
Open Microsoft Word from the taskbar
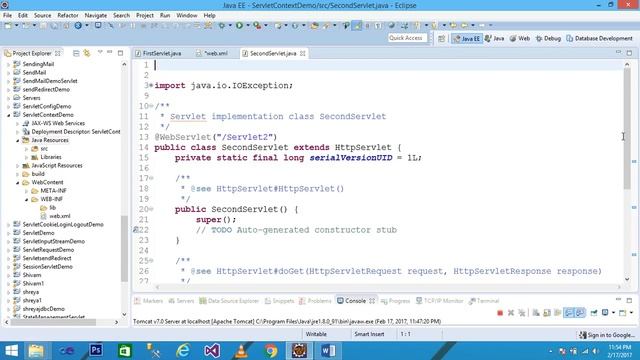pos(328,351)
